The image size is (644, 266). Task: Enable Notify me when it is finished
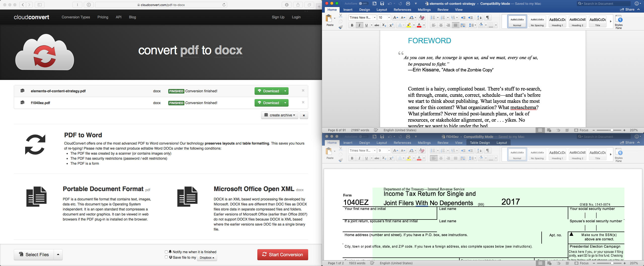click(166, 252)
